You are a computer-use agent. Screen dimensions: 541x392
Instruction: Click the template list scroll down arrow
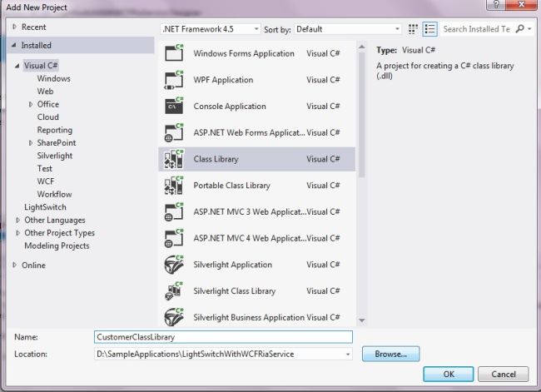(x=361, y=320)
